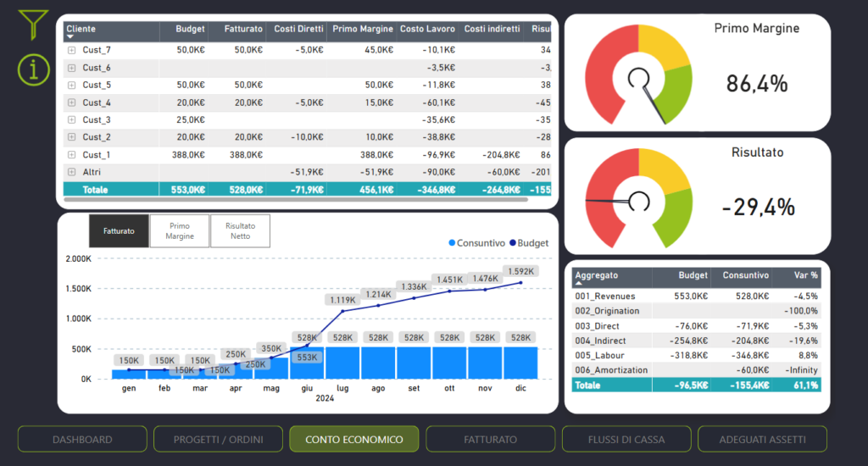Select the 002_Origination row
The width and height of the screenshot is (868, 466).
(697, 311)
